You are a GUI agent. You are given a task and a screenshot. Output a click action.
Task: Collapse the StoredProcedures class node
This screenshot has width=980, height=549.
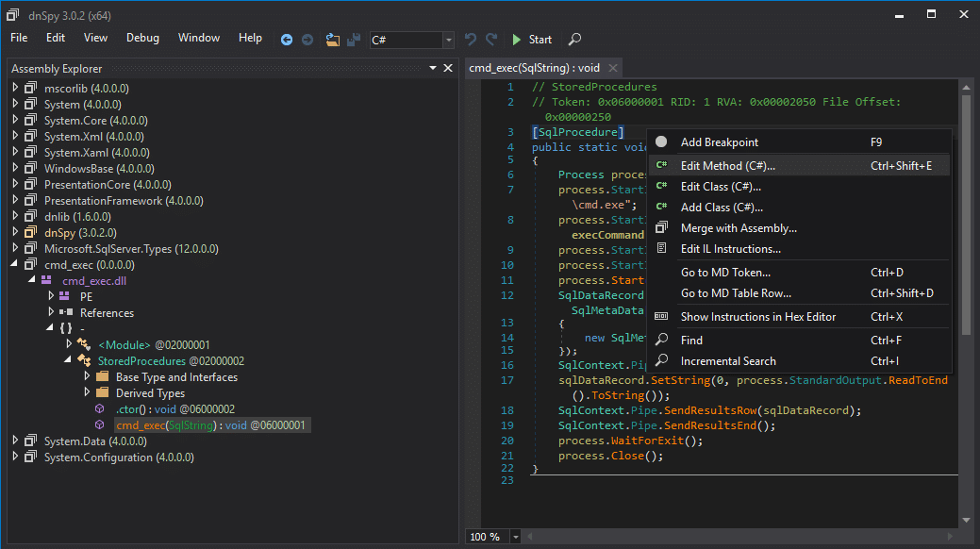click(68, 360)
